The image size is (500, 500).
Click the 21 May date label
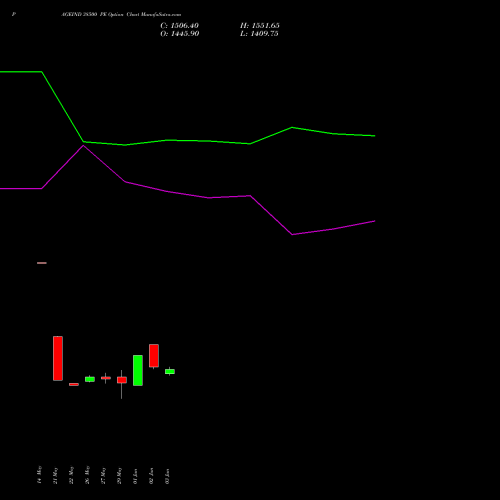(x=55, y=475)
